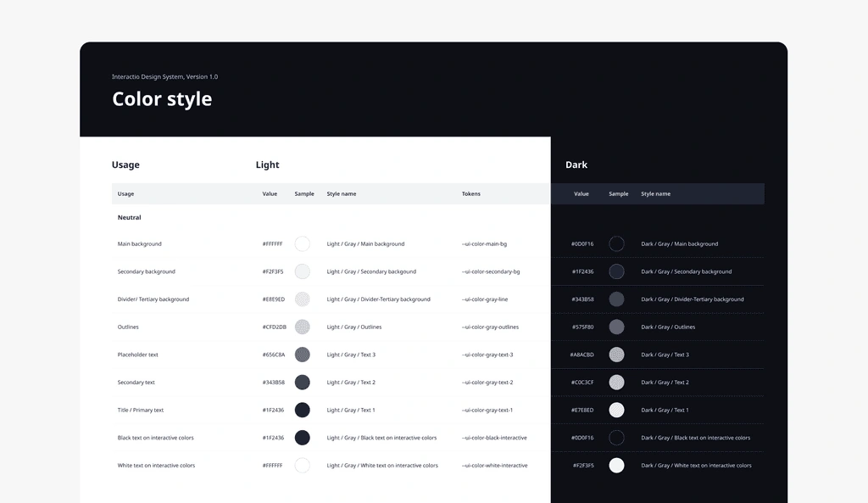Image resolution: width=868 pixels, height=503 pixels.
Task: Click the "Placeholder text" usage cell
Action: click(138, 355)
